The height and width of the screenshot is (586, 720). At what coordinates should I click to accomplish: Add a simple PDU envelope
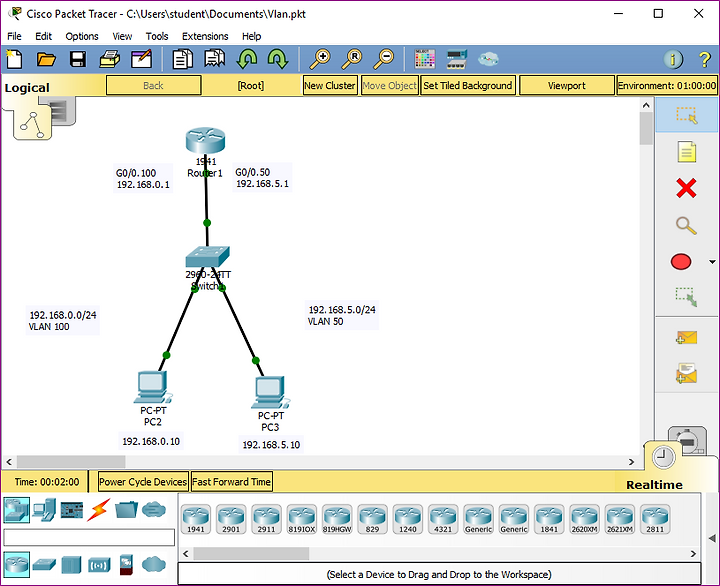click(686, 338)
